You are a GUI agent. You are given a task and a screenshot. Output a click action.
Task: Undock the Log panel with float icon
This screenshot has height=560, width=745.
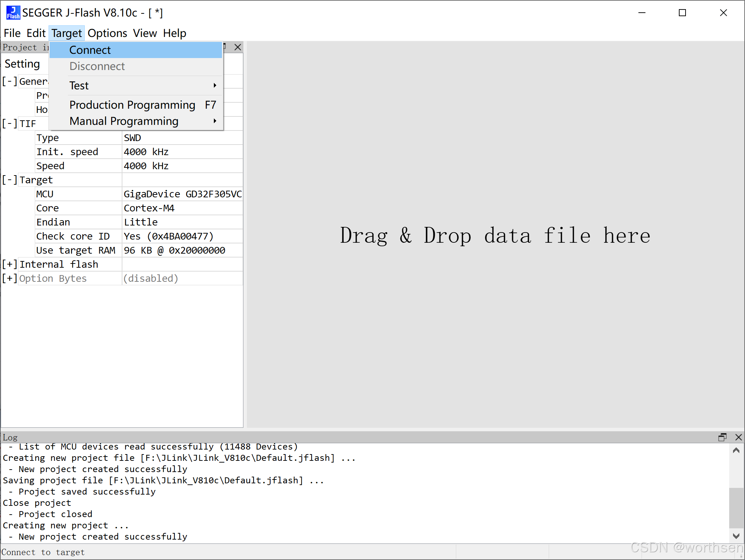(x=722, y=437)
